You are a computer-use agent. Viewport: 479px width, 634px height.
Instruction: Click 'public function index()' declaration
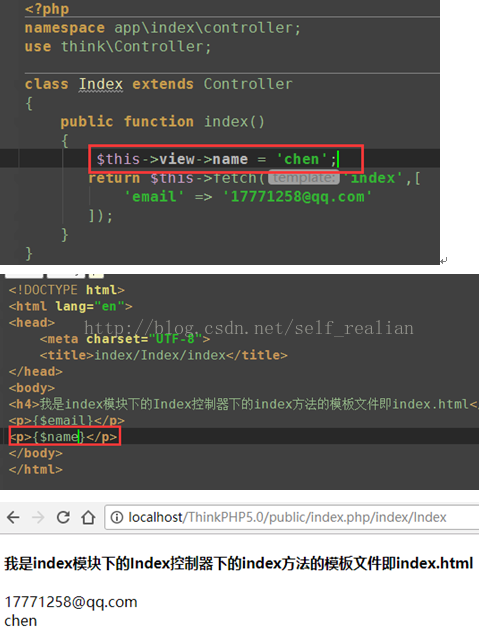pyautogui.click(x=162, y=121)
